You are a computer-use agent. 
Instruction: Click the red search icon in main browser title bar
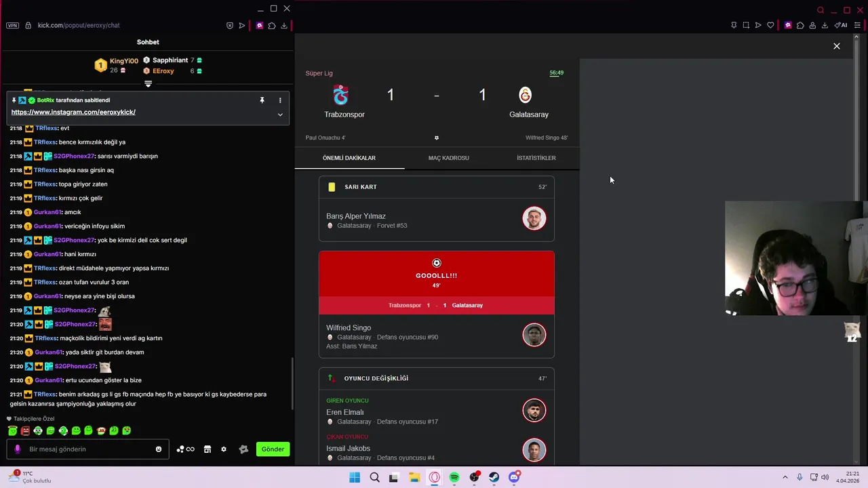click(821, 10)
